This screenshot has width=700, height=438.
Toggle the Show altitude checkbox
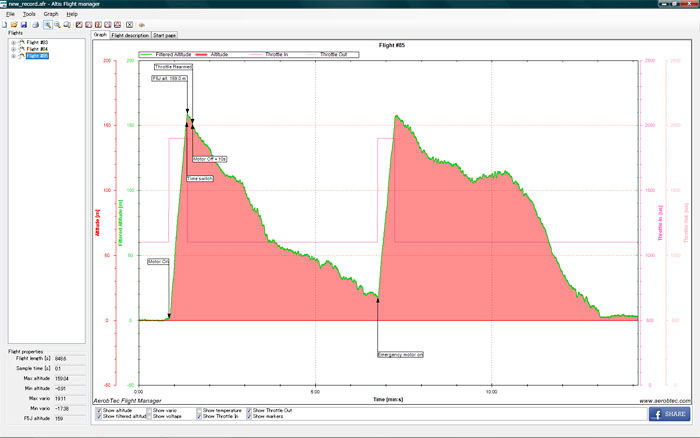[x=99, y=410]
